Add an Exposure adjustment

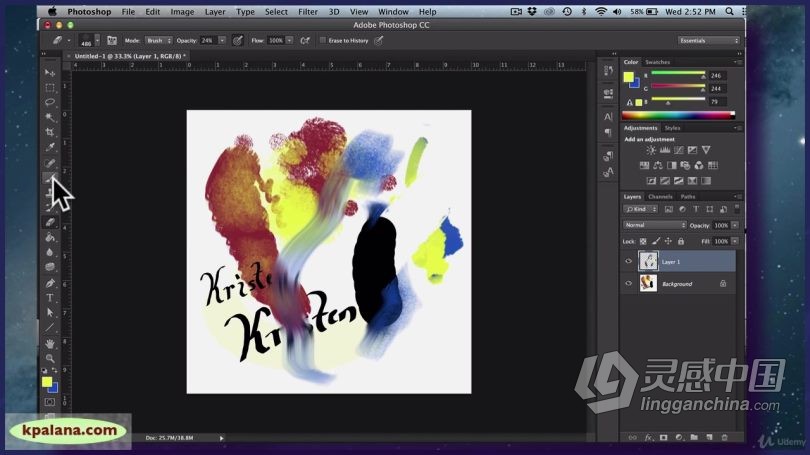click(692, 150)
